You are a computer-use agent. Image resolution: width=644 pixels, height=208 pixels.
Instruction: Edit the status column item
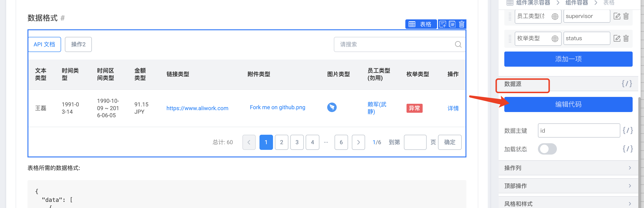click(x=617, y=39)
